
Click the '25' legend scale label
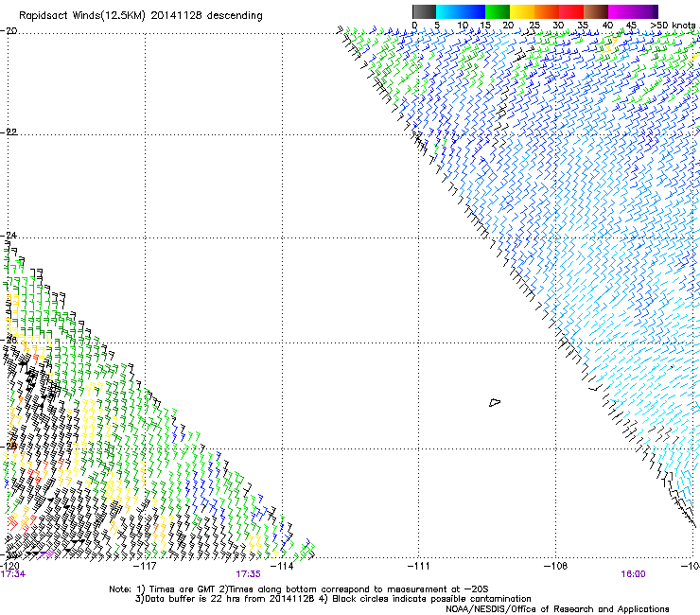[534, 26]
